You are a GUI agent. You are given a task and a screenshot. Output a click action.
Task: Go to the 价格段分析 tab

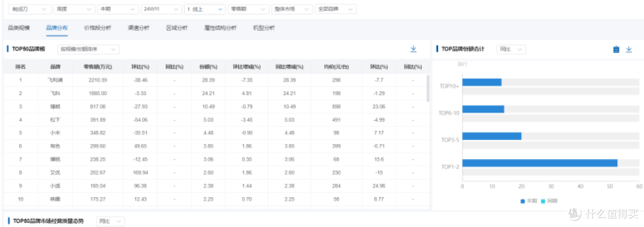97,28
